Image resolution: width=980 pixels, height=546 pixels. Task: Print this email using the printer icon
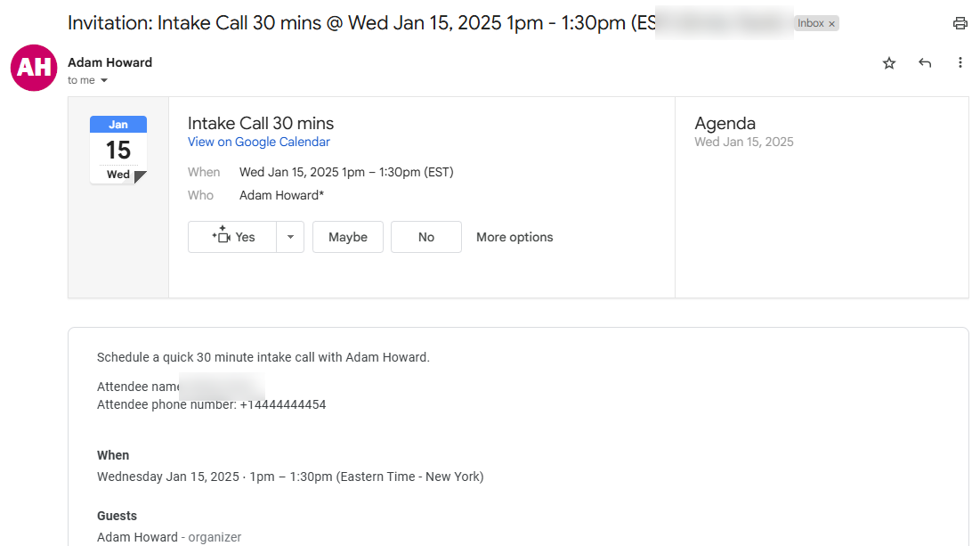[960, 23]
